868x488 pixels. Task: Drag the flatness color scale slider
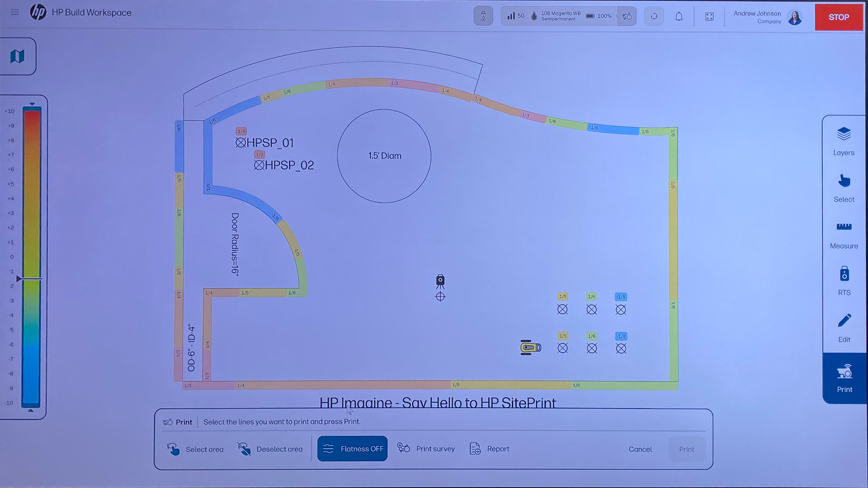(x=19, y=279)
